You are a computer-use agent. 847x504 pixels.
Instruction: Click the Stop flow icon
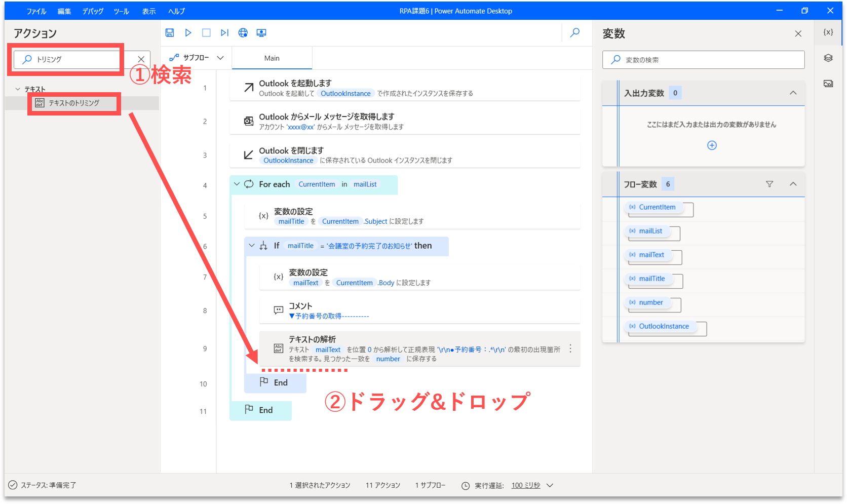[x=206, y=33]
